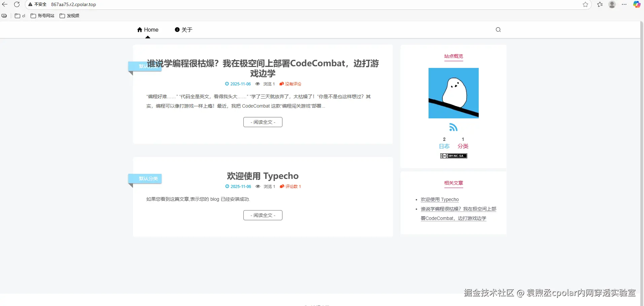Click the 默认分类 ribbon on Typecho post
Screen dimensions: 644x306
[145, 179]
